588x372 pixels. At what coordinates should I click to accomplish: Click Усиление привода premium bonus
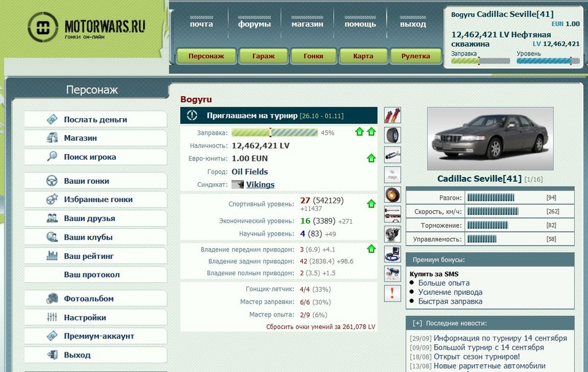pos(450,292)
